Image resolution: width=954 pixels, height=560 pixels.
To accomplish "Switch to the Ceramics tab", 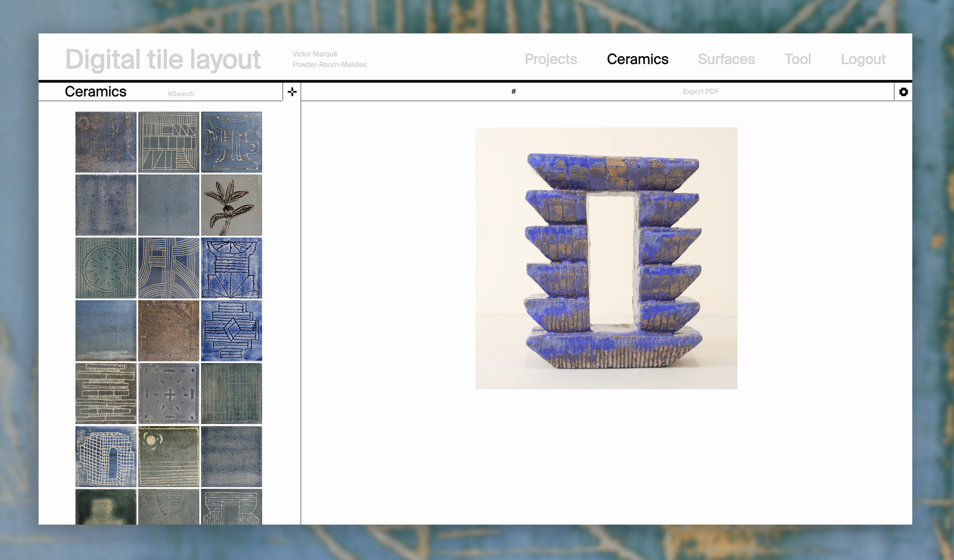I will click(637, 59).
